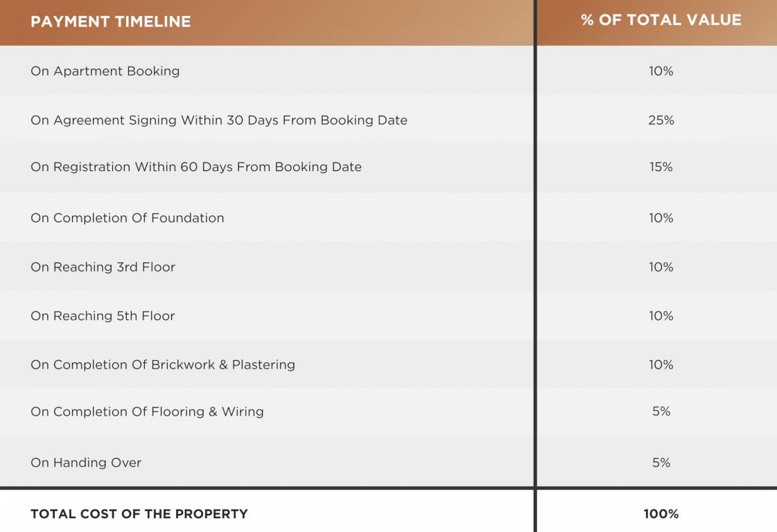Screen dimensions: 777x532
Task: Click the 10% value for 3rd Floor
Action: 661,267
